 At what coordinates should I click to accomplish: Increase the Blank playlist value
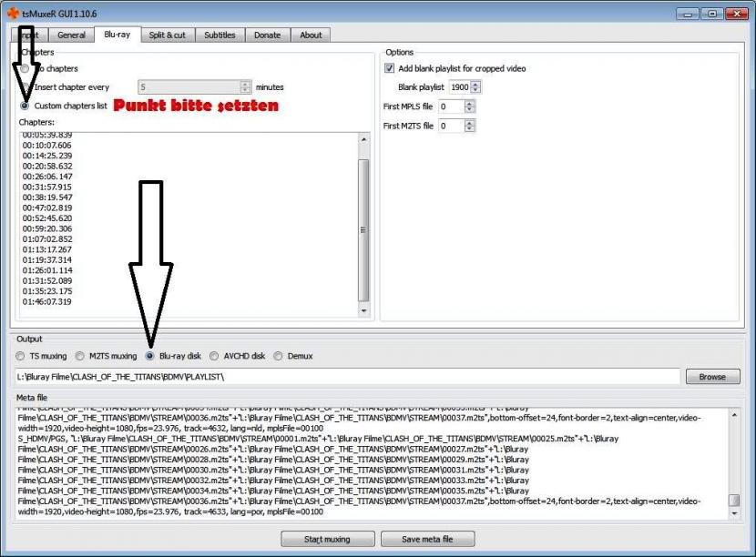click(x=475, y=85)
